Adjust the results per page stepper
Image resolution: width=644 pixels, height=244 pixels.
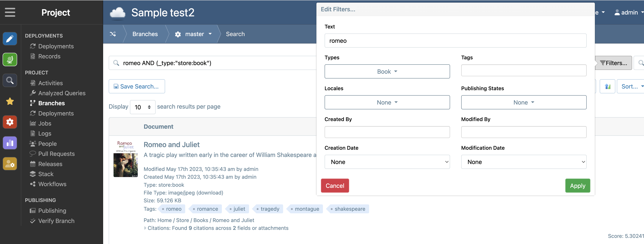tap(149, 107)
